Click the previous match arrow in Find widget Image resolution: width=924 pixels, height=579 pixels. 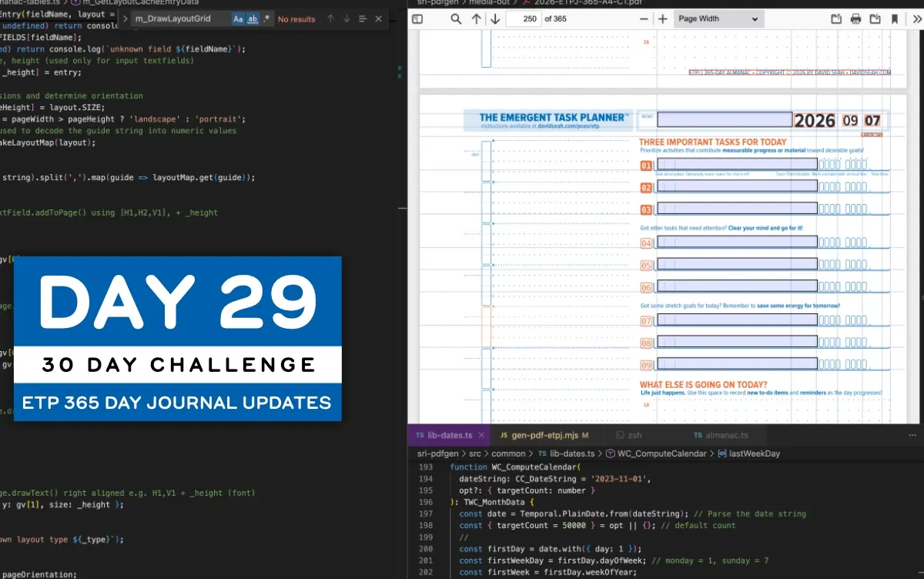(x=330, y=18)
